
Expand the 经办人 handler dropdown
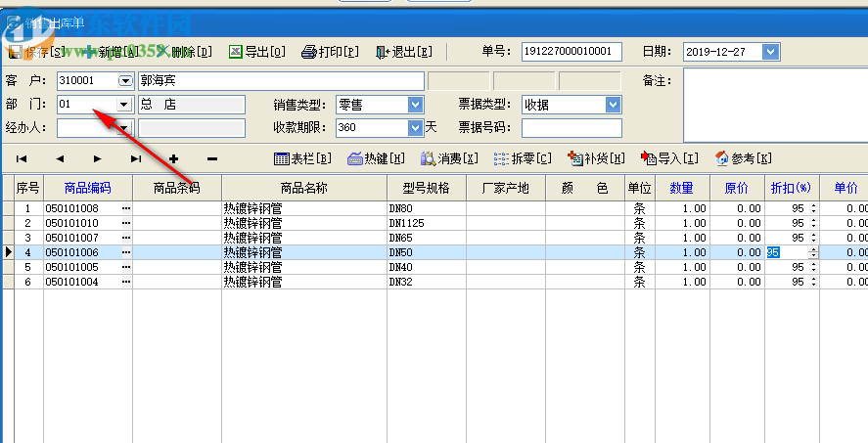click(x=124, y=128)
